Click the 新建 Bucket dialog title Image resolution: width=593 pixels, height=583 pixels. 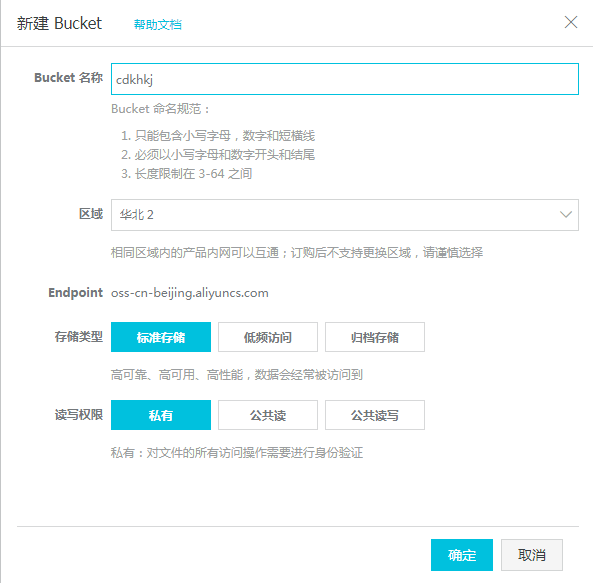tap(59, 23)
